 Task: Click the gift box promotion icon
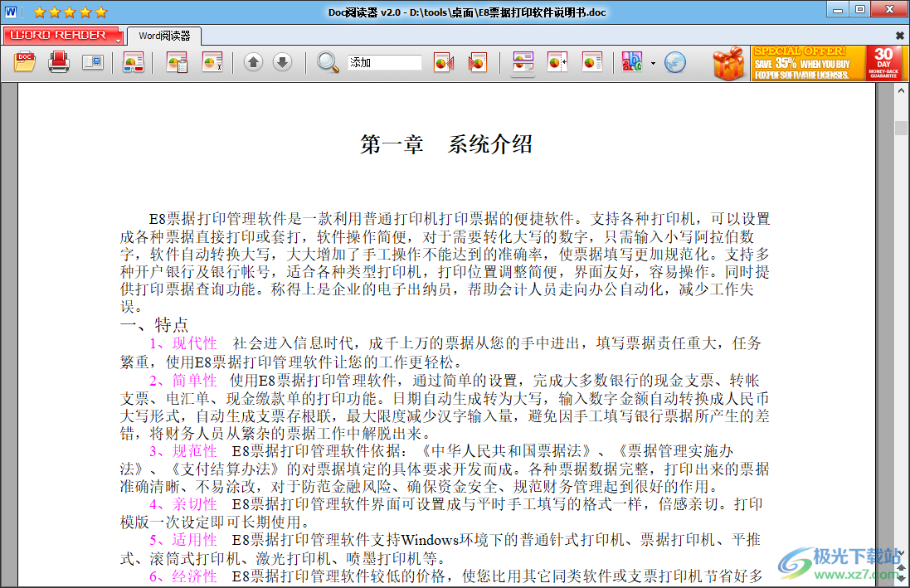(728, 62)
